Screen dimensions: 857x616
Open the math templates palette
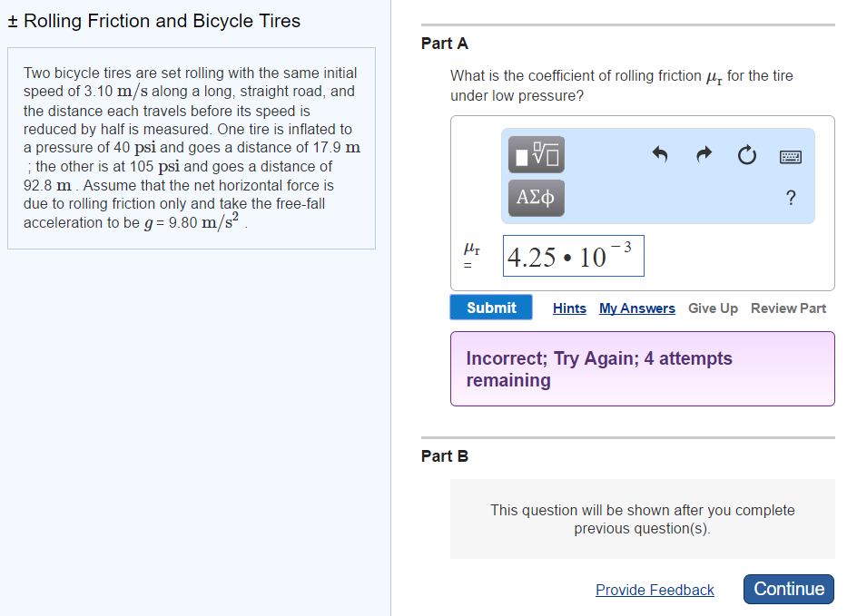[x=535, y=154]
